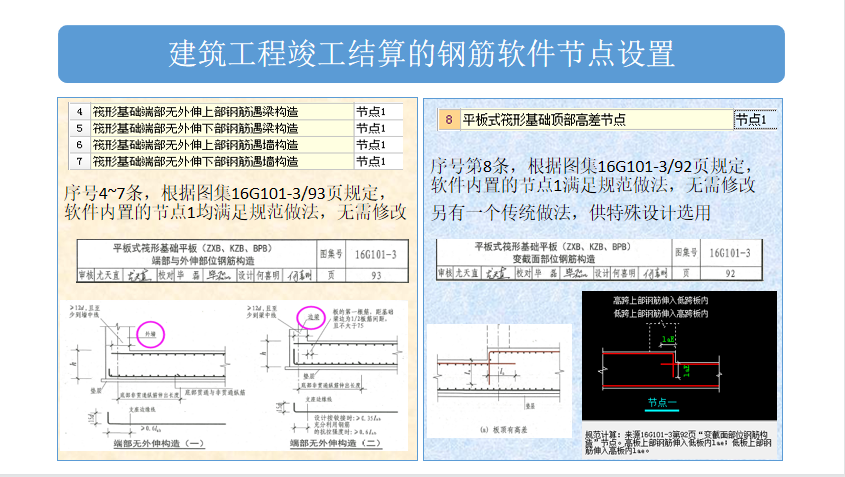Click row number 8 cell
845x477 pixels.
pyautogui.click(x=449, y=119)
